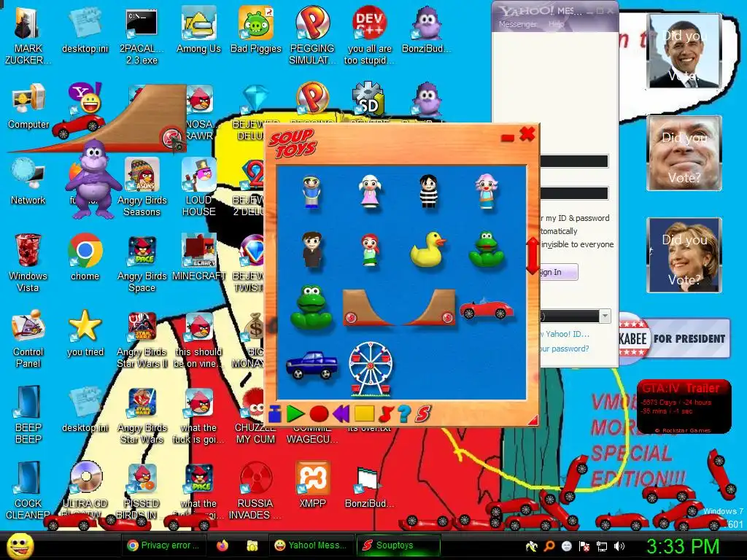Click the Sign In button in Yahoo Messenger

(x=557, y=272)
